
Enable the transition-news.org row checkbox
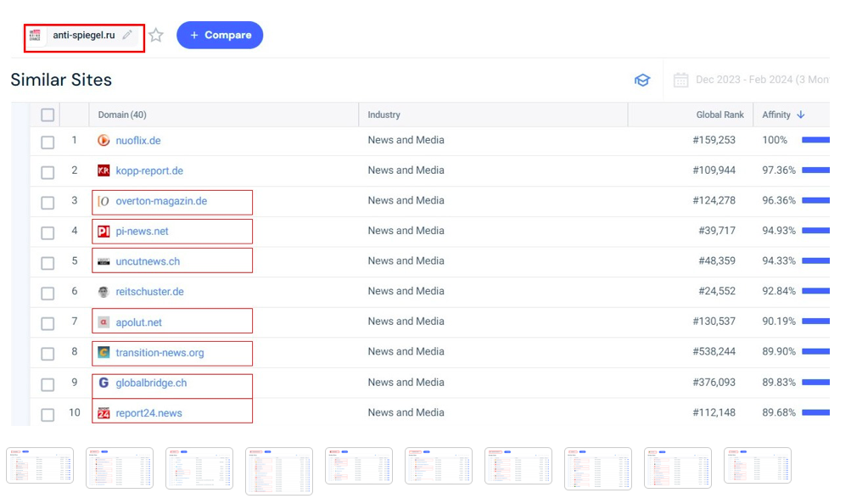[48, 354]
